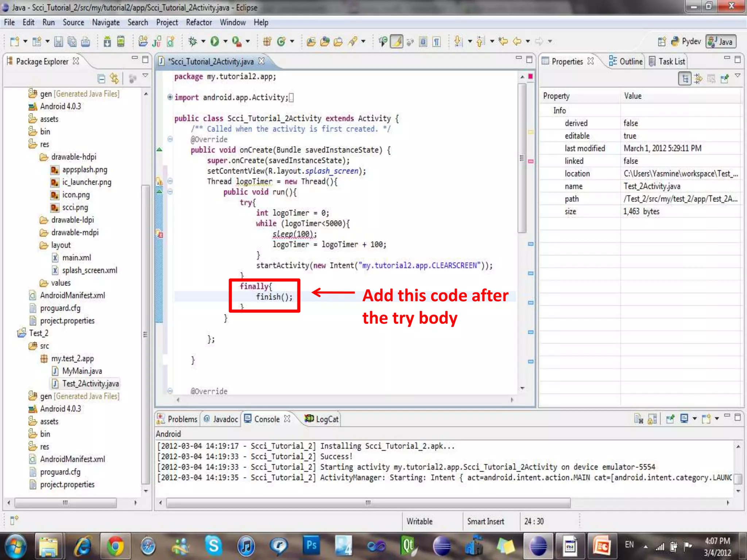Toggle Link with Editor in Package Explorer
The image size is (747, 560).
pyautogui.click(x=115, y=78)
